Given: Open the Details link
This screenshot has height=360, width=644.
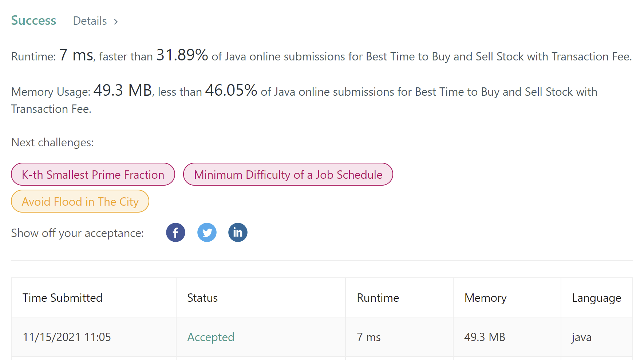Looking at the screenshot, I should point(90,21).
